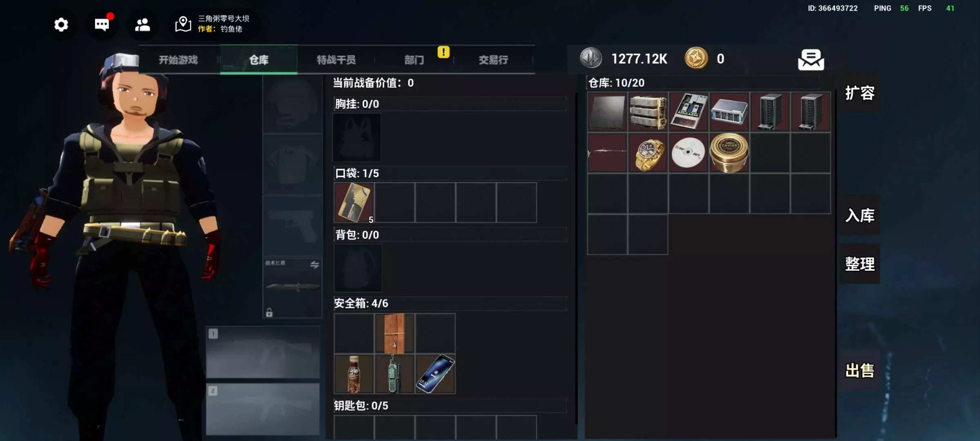980x441 pixels.
Task: Open the settings gear icon
Action: coord(61,25)
